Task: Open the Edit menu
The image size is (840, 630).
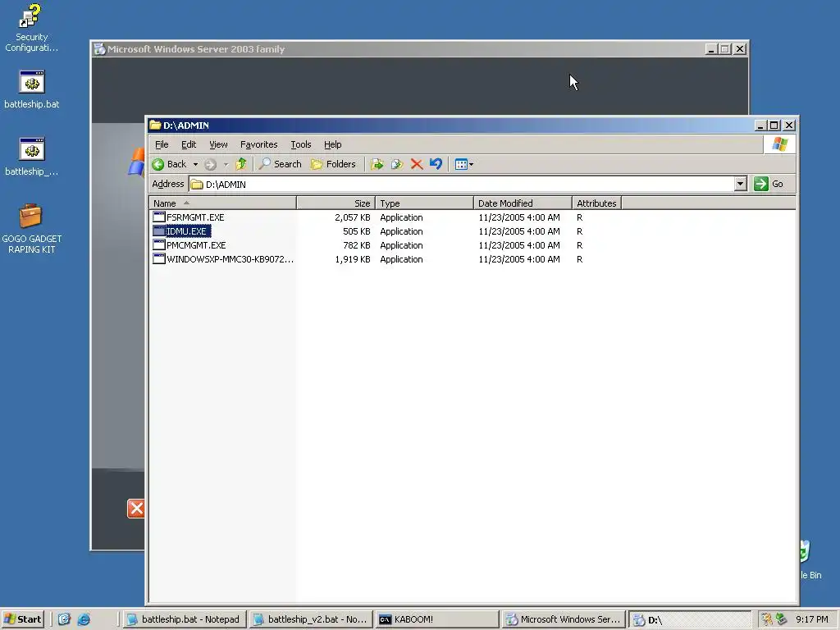Action: 189,144
